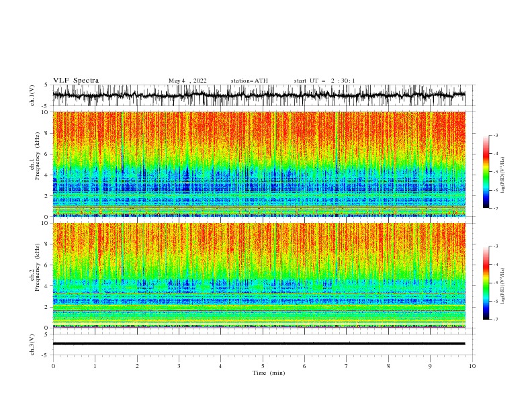Image resolution: width=532 pixels, height=411 pixels.
Task: Click the "Time (min)" axis title
Action: point(269,373)
